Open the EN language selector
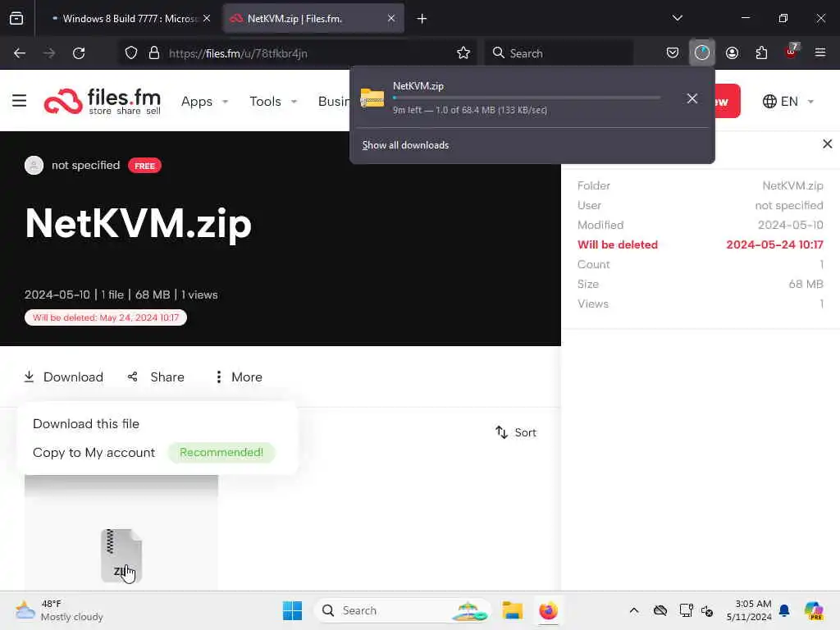The width and height of the screenshot is (840, 630). point(788,101)
